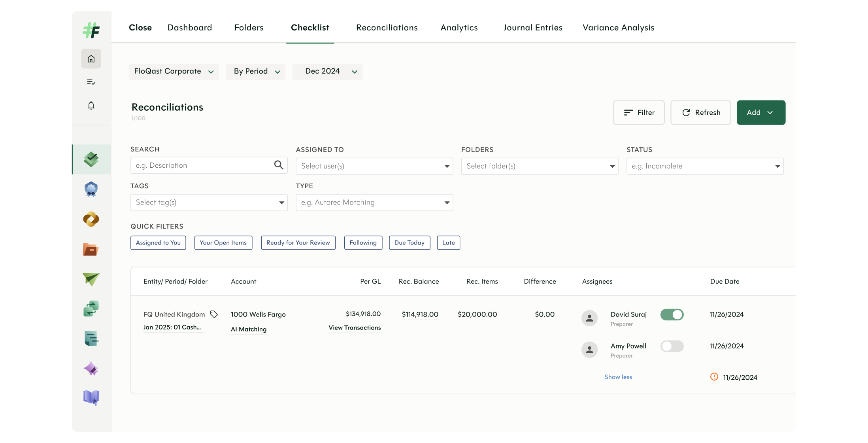Image resolution: width=868 pixels, height=443 pixels.
Task: Open the blue shield badge sidebar icon
Action: pos(91,189)
